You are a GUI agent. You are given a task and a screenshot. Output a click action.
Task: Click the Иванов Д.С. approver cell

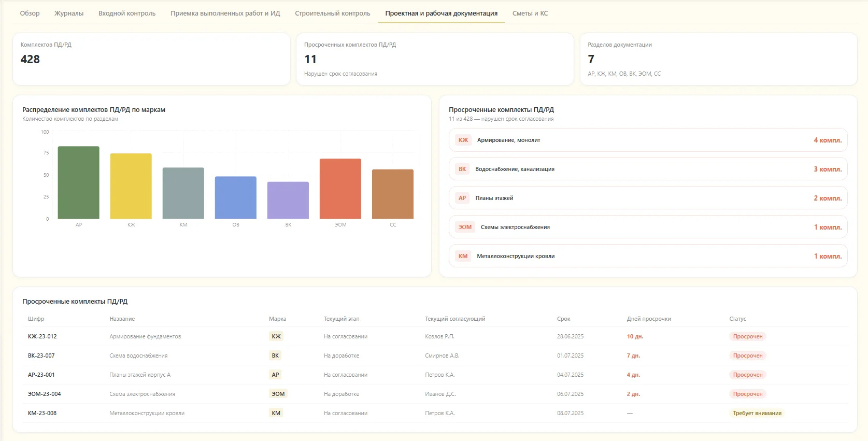440,394
